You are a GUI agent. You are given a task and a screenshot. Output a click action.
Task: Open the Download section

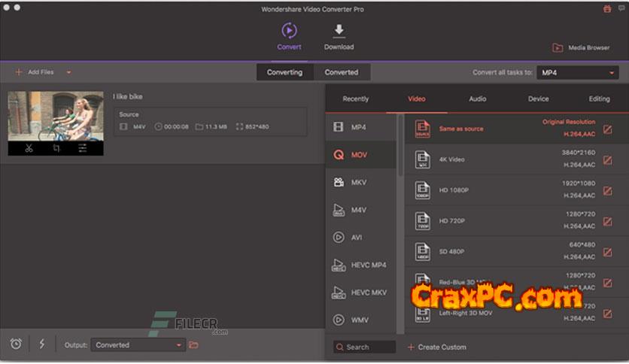(x=339, y=37)
